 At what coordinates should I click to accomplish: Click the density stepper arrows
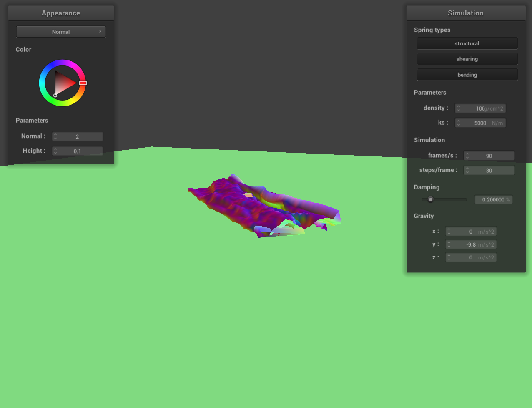pyautogui.click(x=459, y=108)
